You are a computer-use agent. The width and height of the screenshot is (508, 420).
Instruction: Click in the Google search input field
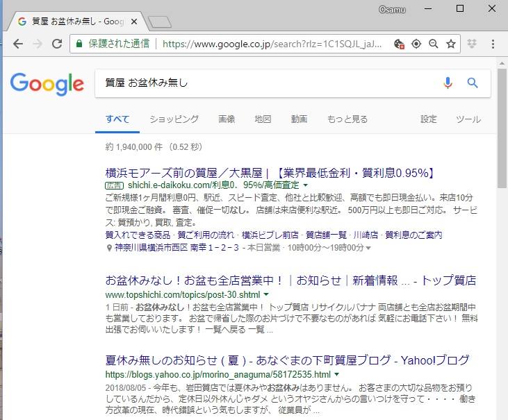pos(269,83)
